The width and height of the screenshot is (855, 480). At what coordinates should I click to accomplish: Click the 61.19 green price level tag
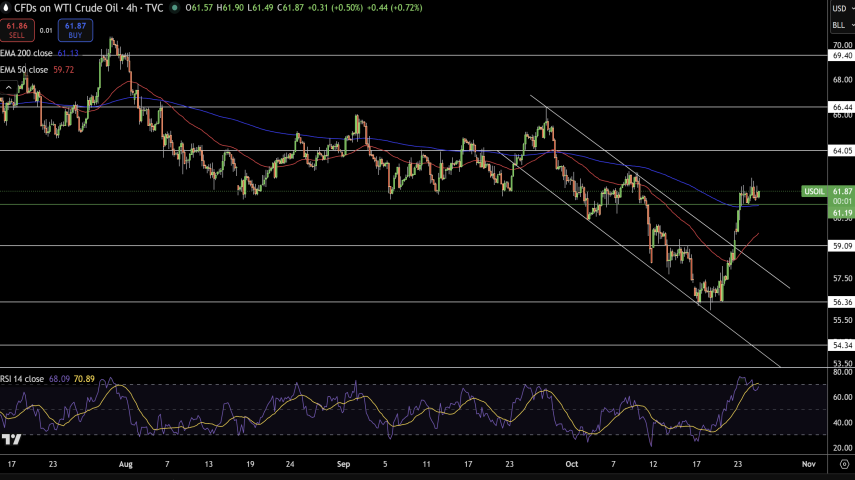tap(841, 213)
